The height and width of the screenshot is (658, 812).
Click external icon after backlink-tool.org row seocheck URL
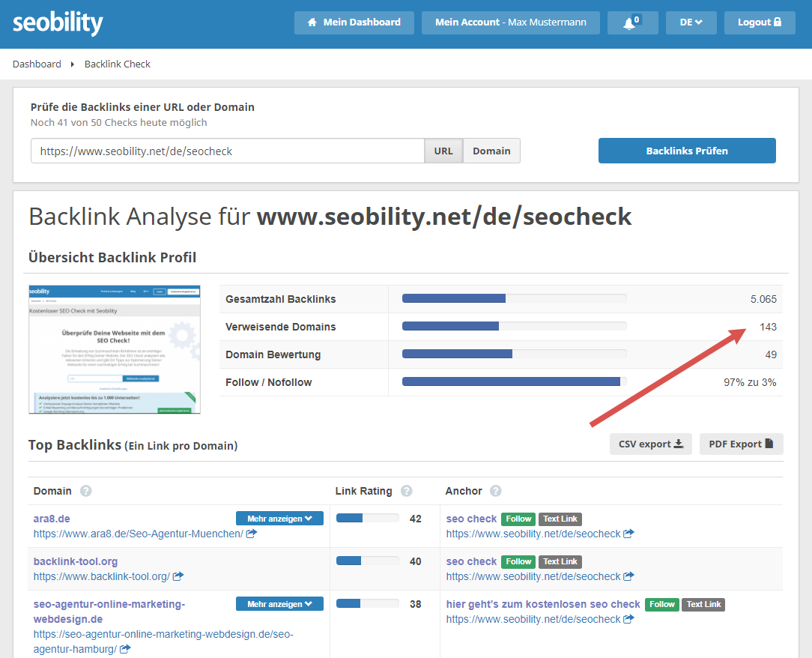[x=628, y=576]
